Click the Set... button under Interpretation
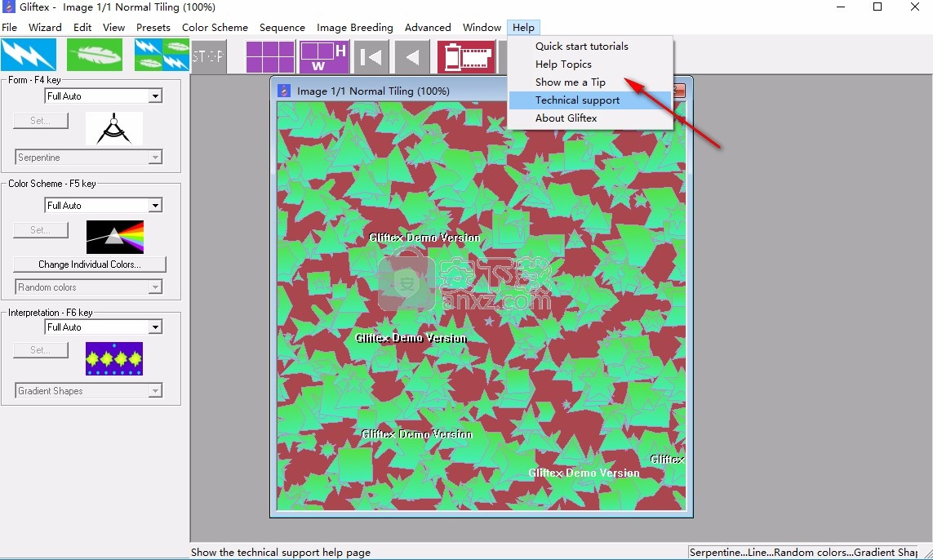This screenshot has height=560, width=933. point(41,350)
